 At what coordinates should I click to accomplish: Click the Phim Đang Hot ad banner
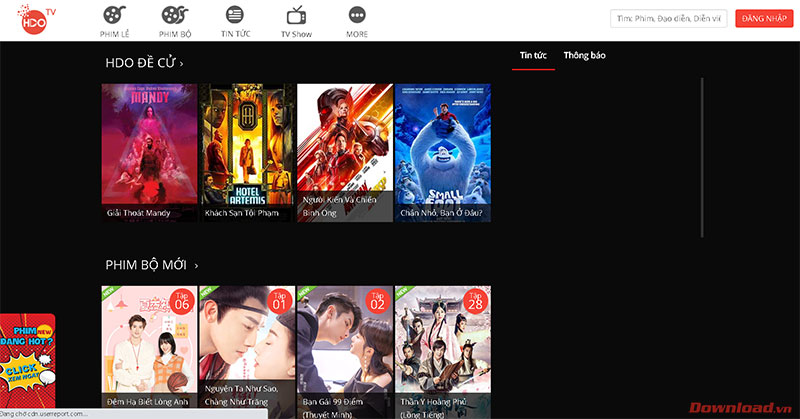click(x=28, y=360)
